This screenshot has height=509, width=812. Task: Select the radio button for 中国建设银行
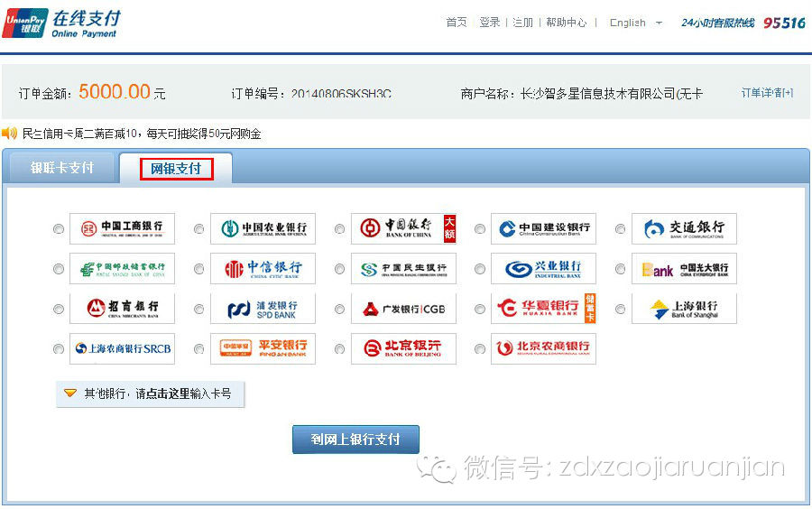pos(480,229)
